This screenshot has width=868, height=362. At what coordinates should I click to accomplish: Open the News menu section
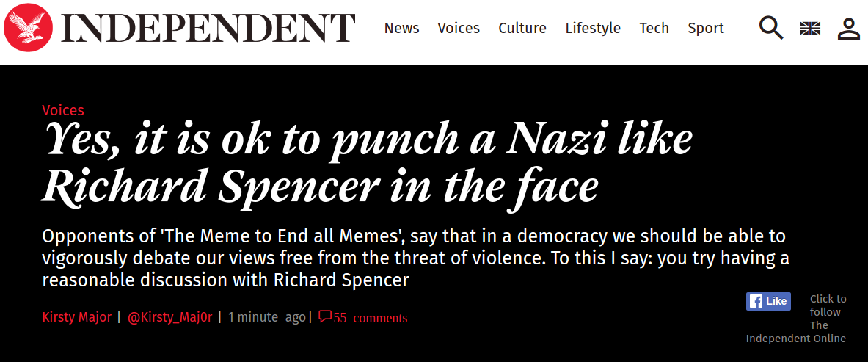(401, 28)
